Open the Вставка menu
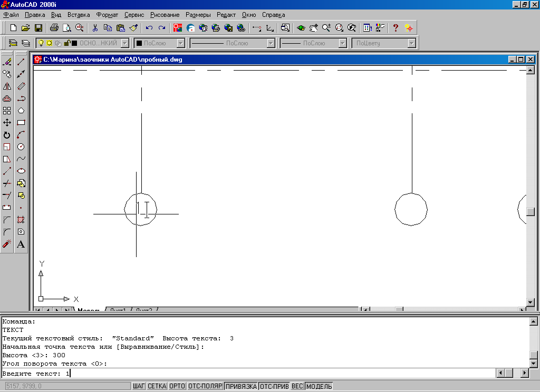This screenshot has height=392, width=540. click(x=79, y=15)
